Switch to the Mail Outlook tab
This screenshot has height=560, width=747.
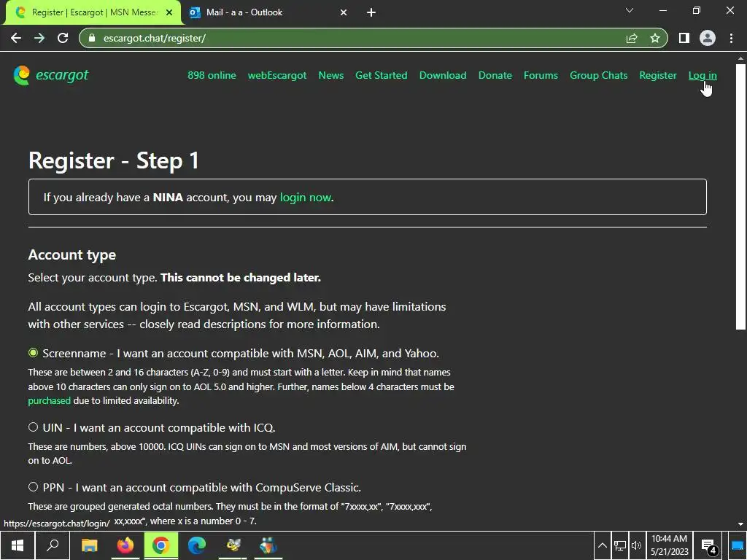click(x=268, y=12)
